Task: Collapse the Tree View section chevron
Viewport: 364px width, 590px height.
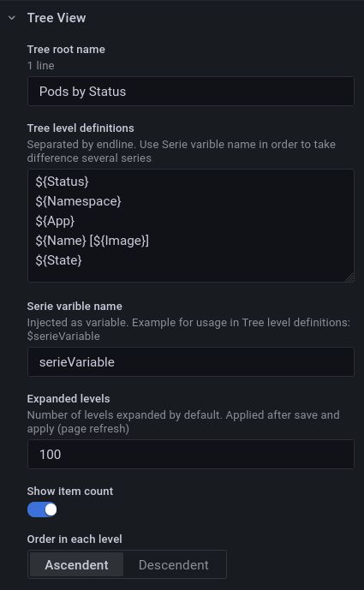Action: 12,18
